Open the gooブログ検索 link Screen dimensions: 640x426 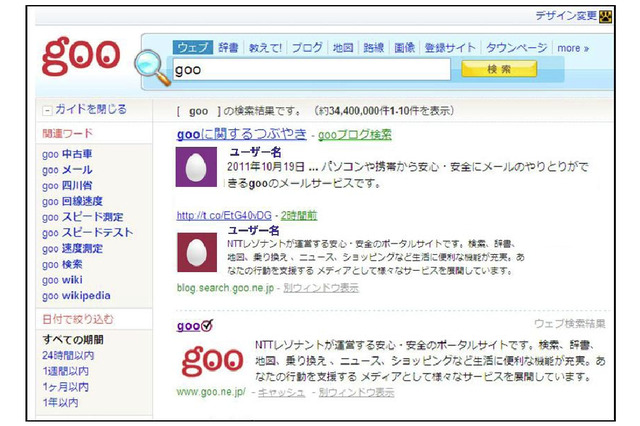[355, 134]
